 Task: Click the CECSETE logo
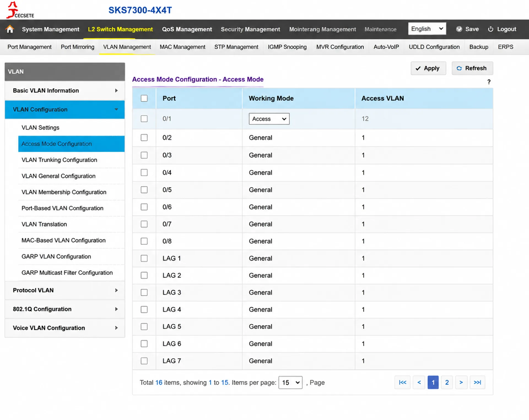click(x=20, y=10)
